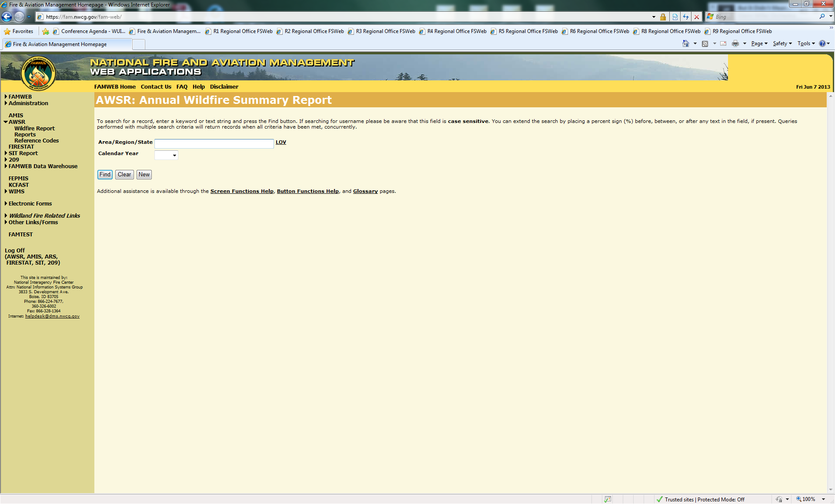Click the Bing search magnifier icon
This screenshot has width=835, height=504.
[x=822, y=17]
